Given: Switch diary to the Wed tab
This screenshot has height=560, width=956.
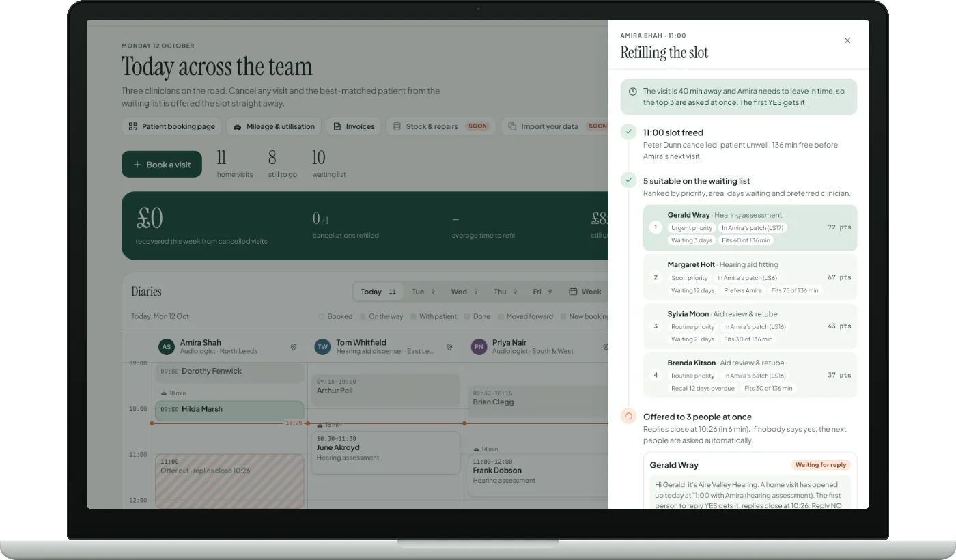Looking at the screenshot, I should [464, 292].
